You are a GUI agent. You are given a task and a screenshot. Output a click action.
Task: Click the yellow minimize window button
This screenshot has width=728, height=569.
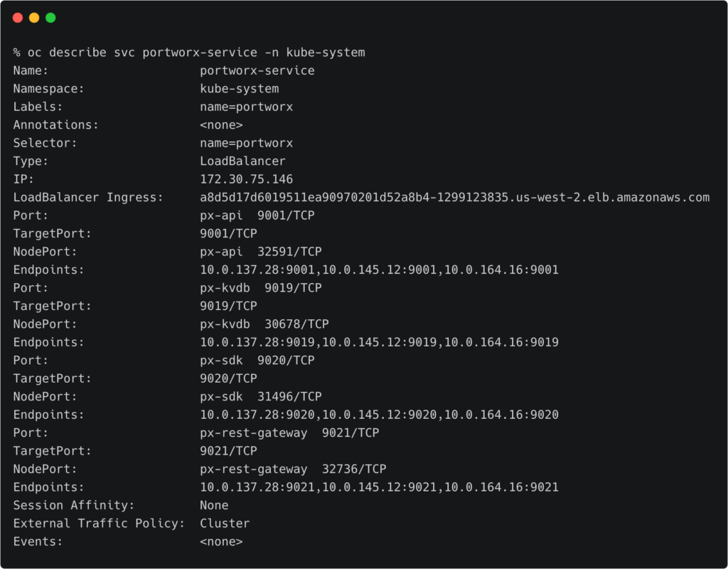click(34, 18)
